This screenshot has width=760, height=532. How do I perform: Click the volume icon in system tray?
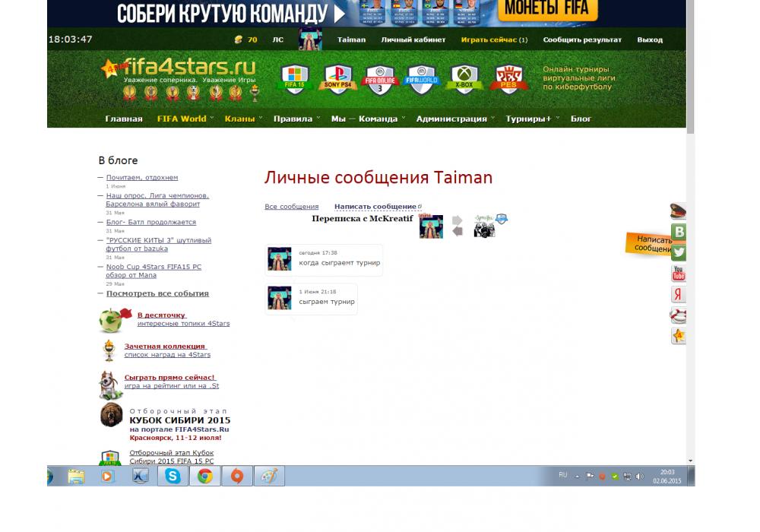point(640,477)
